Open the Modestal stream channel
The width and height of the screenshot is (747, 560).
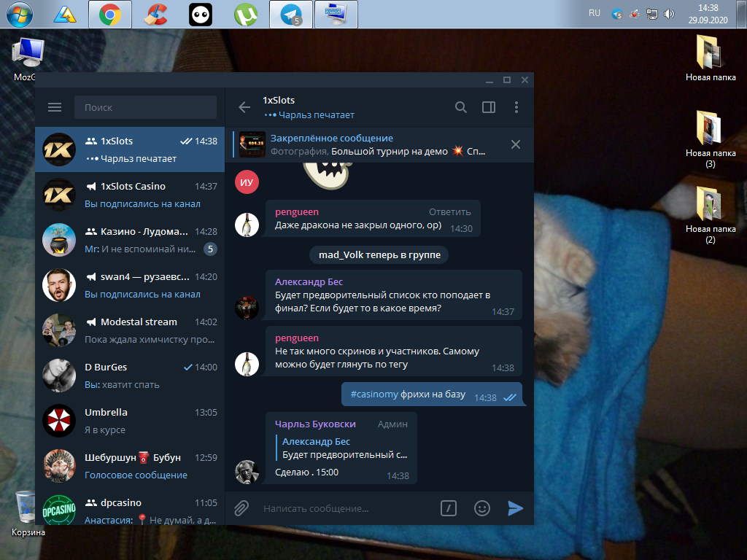(130, 330)
